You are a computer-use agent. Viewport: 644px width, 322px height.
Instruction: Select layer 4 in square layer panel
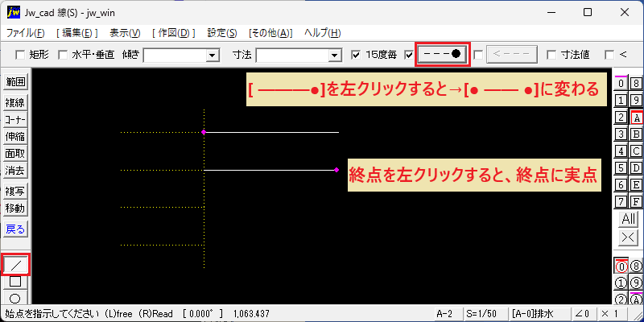coord(621,151)
